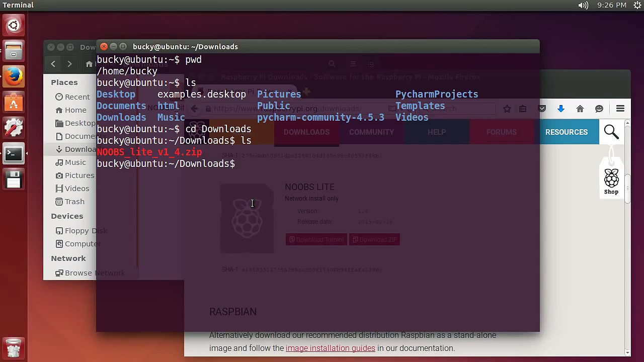Open RESOURCES tab on Raspberry Pi site
This screenshot has width=644, height=362.
(x=567, y=132)
